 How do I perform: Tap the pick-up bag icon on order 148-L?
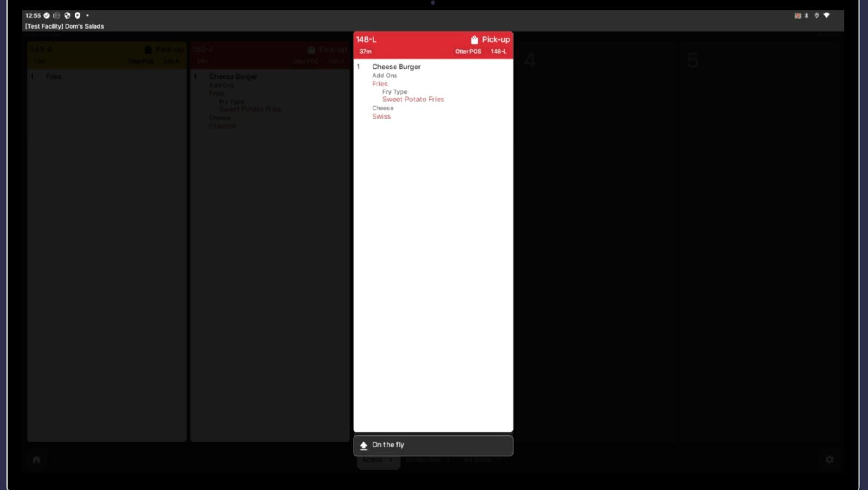[x=474, y=40]
